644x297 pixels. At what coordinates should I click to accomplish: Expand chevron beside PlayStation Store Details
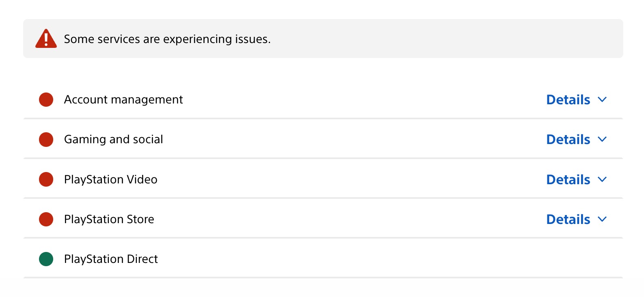pos(602,219)
